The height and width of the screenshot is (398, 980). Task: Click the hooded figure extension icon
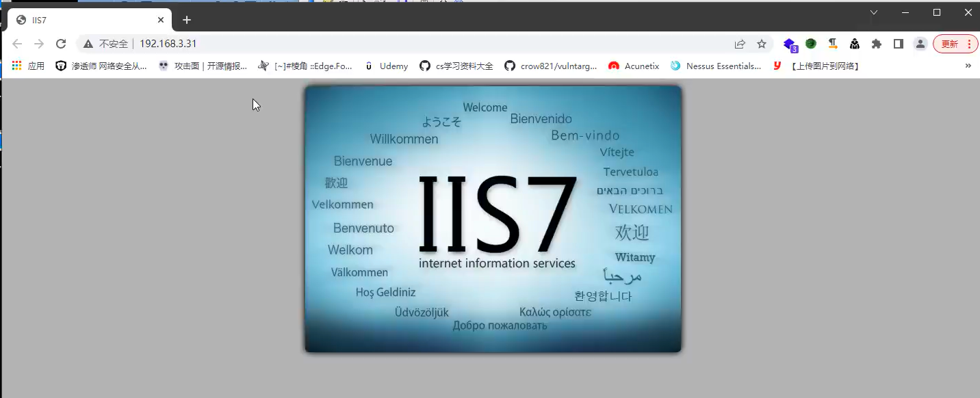(x=855, y=44)
